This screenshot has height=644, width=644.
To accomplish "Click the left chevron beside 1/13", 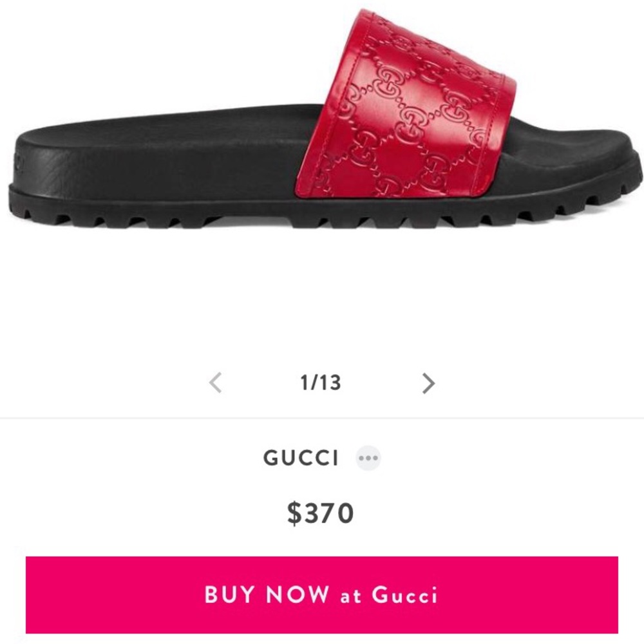I will point(216,383).
